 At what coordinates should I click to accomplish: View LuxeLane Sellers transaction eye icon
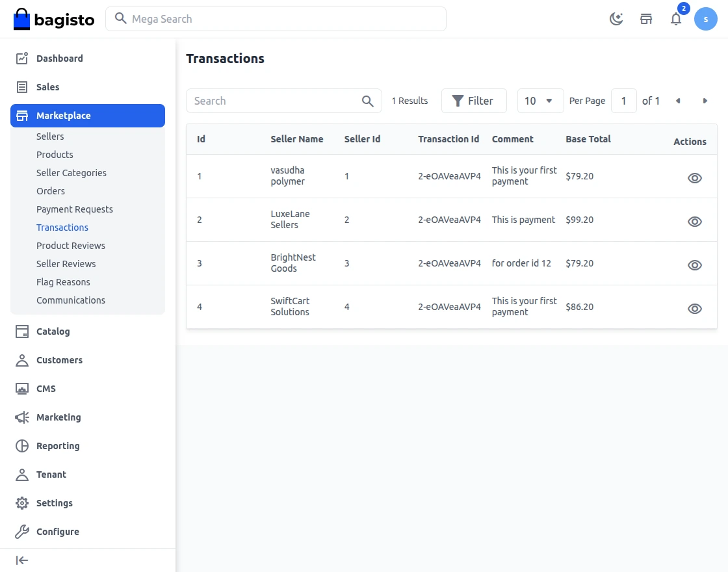(x=695, y=222)
